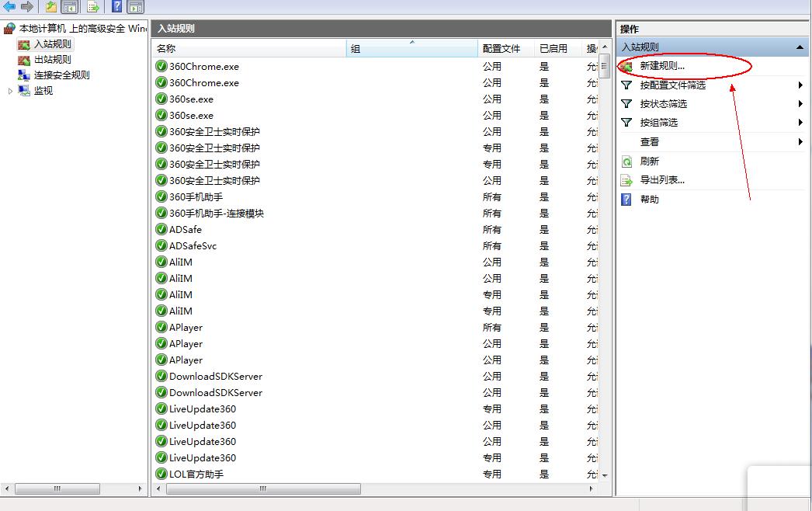Expand the 监视 node triangle
Screen dimensions: 812x511
[10, 91]
